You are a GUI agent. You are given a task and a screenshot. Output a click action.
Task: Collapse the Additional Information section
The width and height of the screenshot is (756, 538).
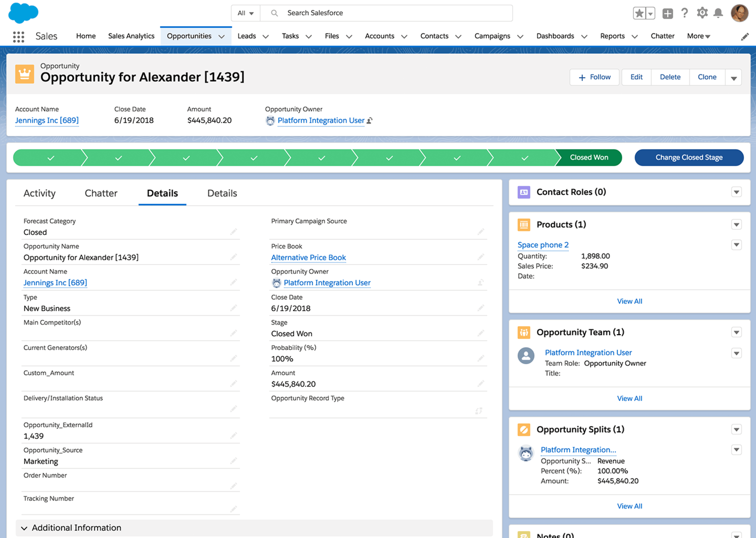(24, 528)
